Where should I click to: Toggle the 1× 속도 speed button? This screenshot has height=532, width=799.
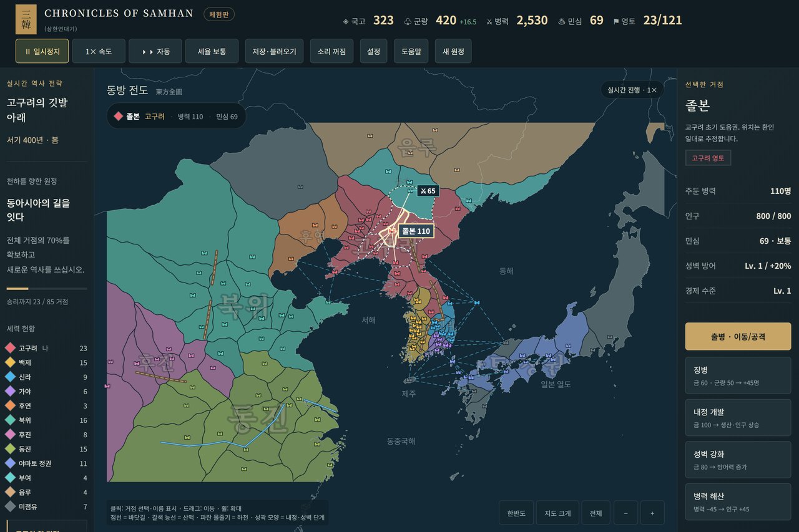point(99,51)
